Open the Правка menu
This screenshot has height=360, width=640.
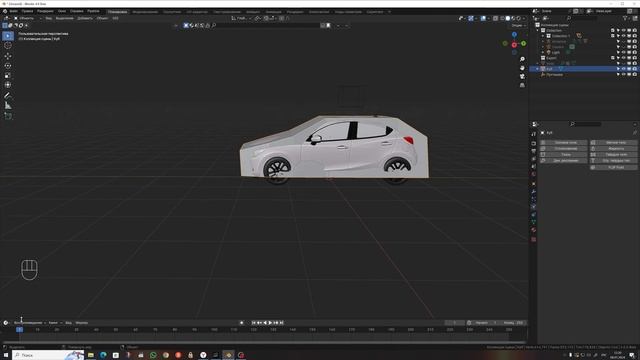point(27,11)
